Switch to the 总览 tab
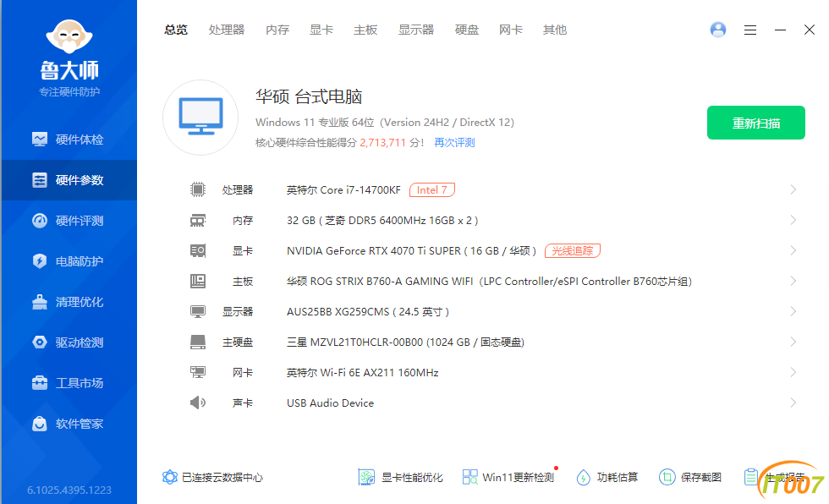 coord(176,30)
